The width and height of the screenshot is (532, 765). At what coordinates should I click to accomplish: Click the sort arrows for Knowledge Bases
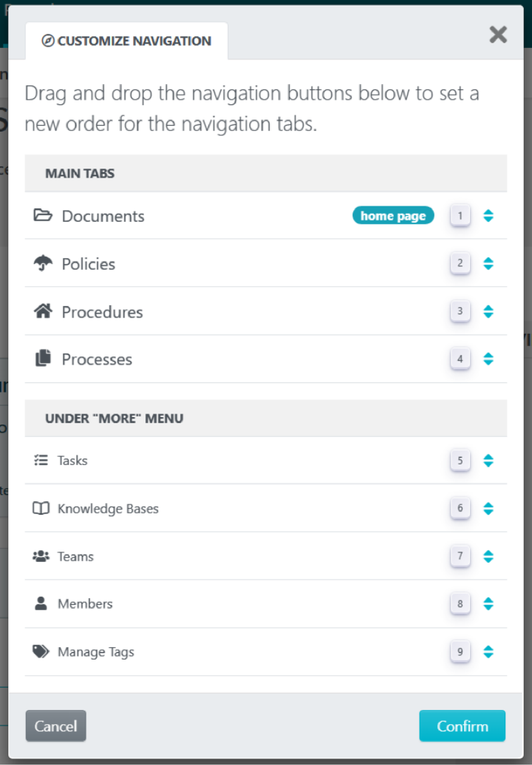[488, 508]
